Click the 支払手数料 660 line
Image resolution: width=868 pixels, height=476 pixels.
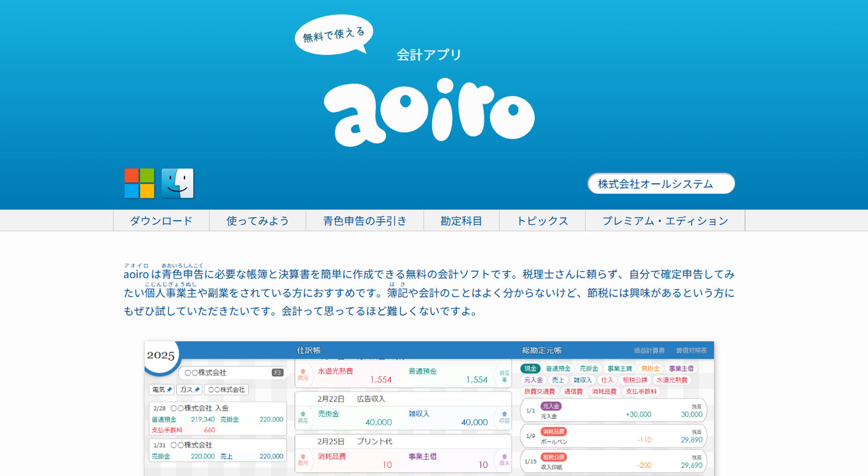[183, 430]
